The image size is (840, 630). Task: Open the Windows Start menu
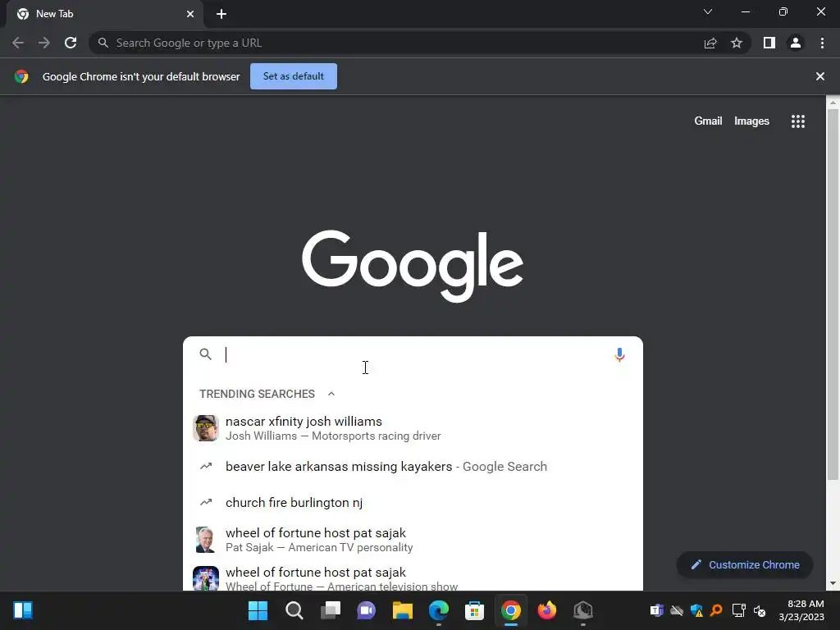[x=258, y=610]
